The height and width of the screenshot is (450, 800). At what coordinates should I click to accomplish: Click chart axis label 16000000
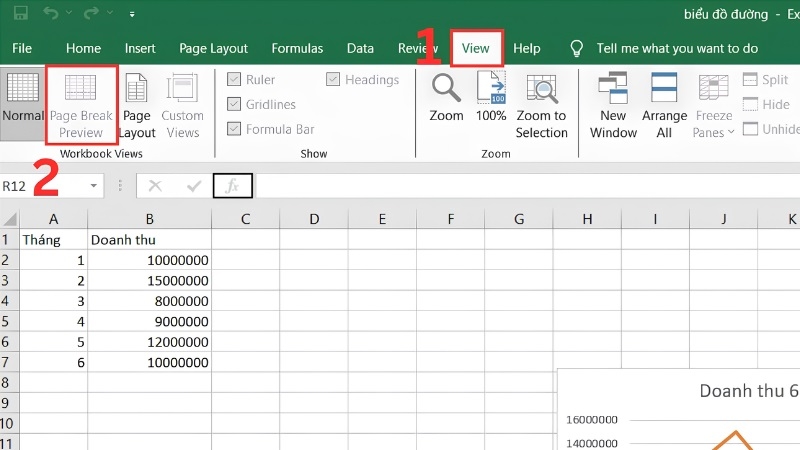592,420
